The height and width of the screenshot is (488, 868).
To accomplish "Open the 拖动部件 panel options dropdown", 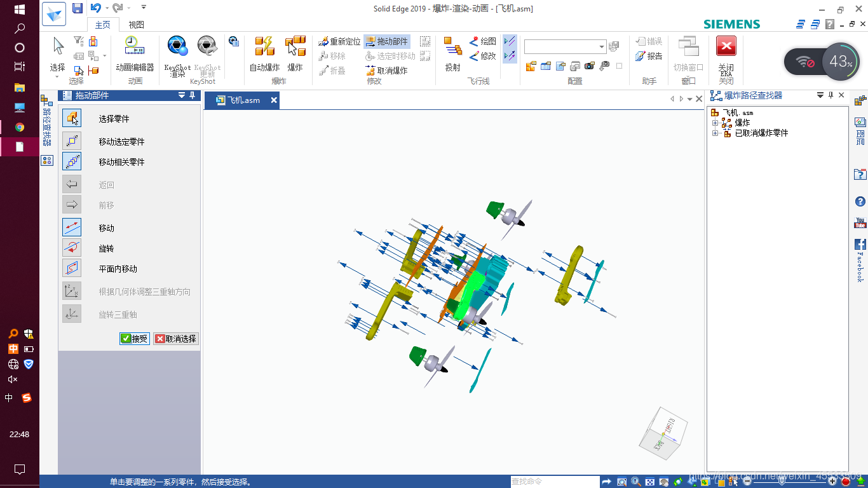I will tap(182, 95).
